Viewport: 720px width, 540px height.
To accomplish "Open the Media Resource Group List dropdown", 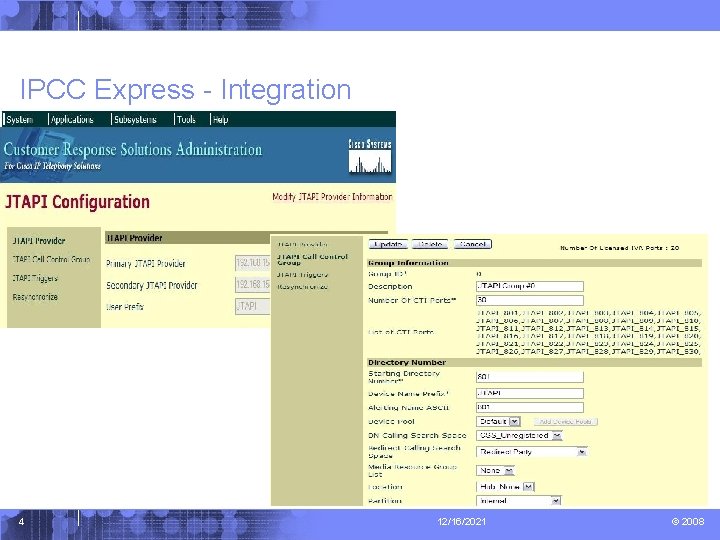I will [x=496, y=471].
